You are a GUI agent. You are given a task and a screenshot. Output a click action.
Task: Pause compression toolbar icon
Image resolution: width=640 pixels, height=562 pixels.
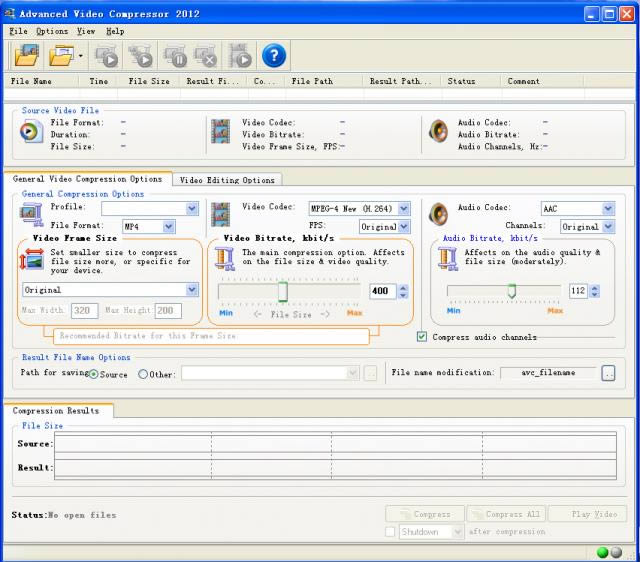coord(175,56)
